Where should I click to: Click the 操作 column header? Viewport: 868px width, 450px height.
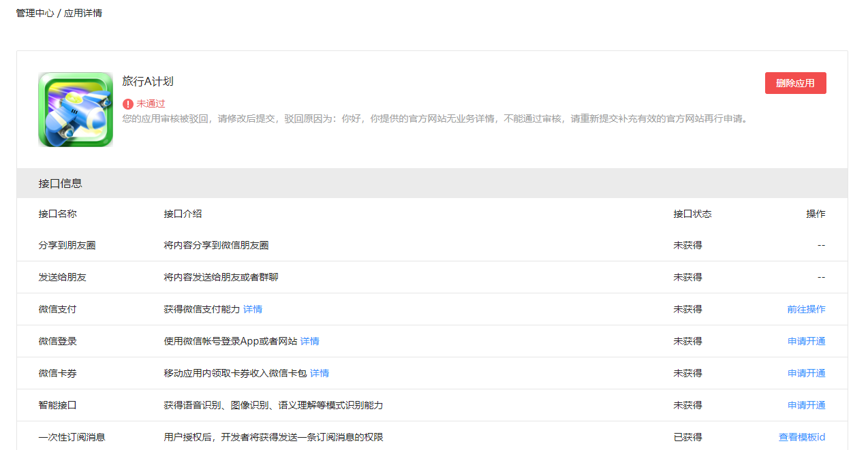pos(816,214)
